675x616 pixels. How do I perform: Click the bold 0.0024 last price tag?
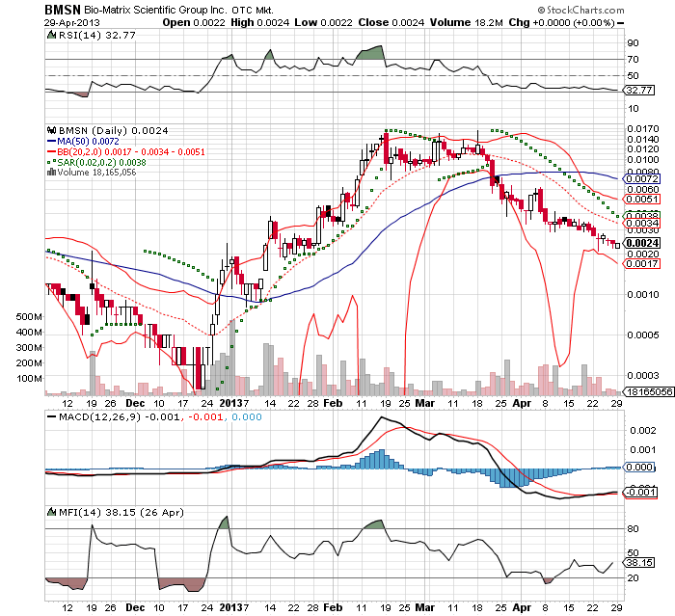tap(641, 243)
